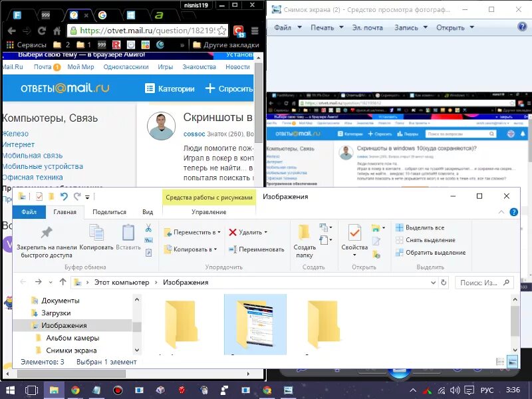
Task: Open Управление tab under picture tools
Action: click(x=209, y=212)
